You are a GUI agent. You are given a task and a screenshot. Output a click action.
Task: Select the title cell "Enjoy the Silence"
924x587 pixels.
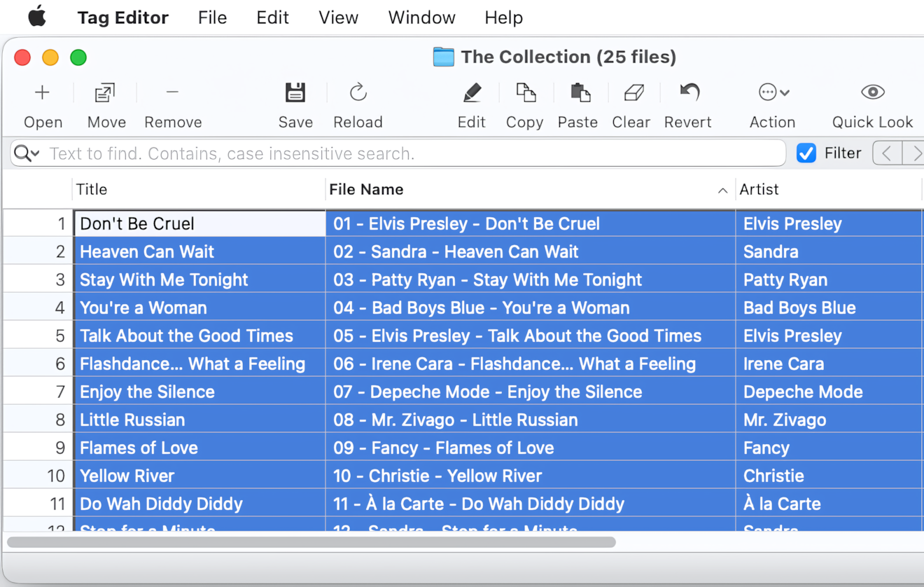coord(199,392)
